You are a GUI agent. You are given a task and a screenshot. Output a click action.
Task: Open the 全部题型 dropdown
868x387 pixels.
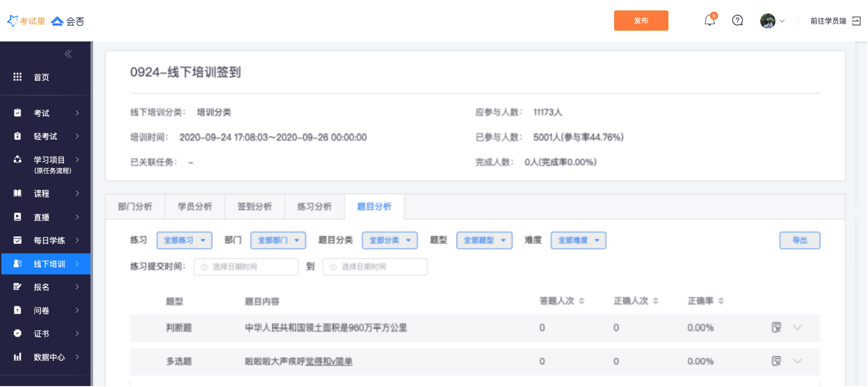click(x=484, y=240)
